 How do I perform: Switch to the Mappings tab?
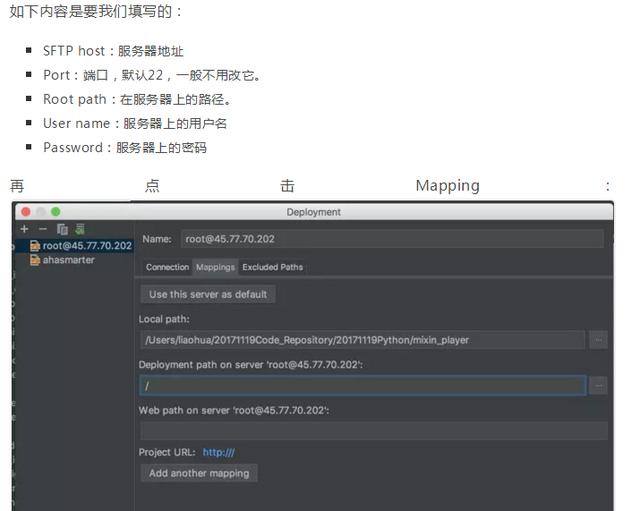click(216, 267)
